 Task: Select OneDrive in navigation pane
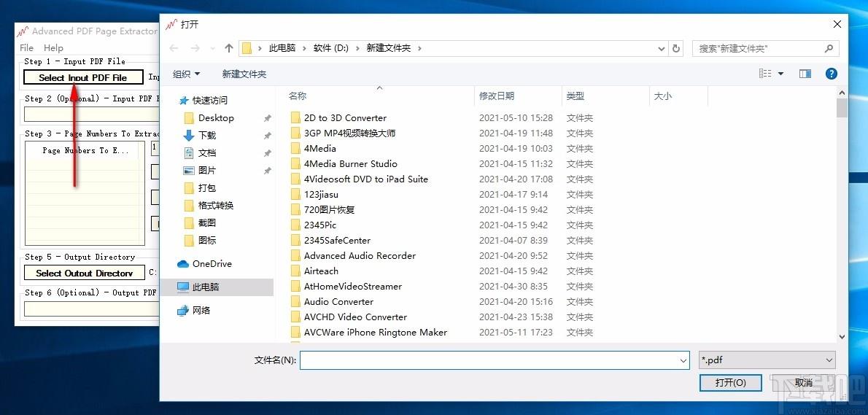[x=212, y=264]
